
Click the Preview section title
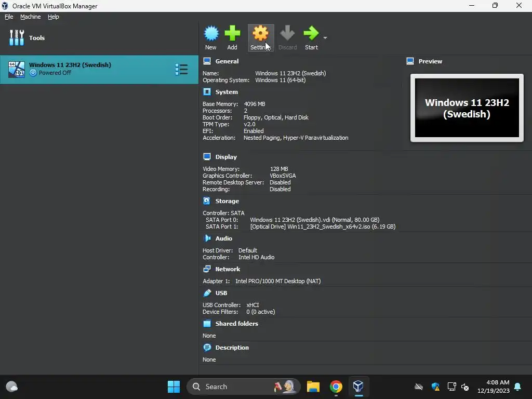click(430, 61)
